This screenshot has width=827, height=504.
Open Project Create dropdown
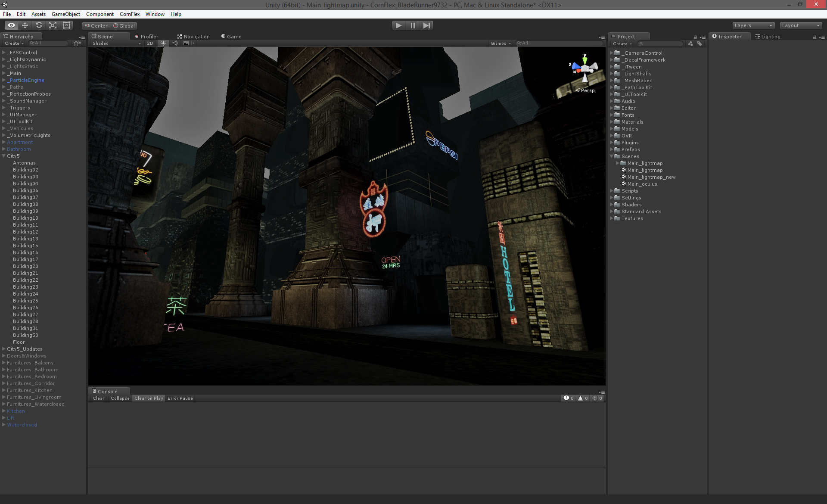point(622,44)
